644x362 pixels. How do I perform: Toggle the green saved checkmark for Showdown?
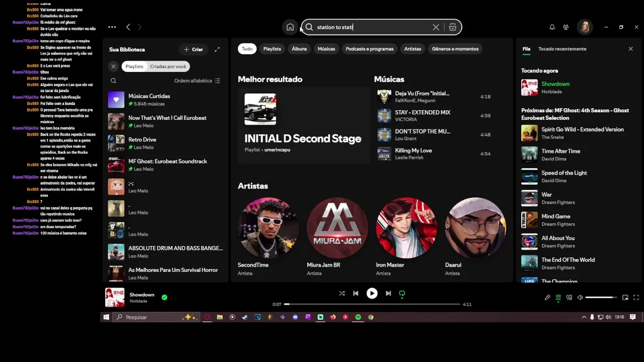164,297
